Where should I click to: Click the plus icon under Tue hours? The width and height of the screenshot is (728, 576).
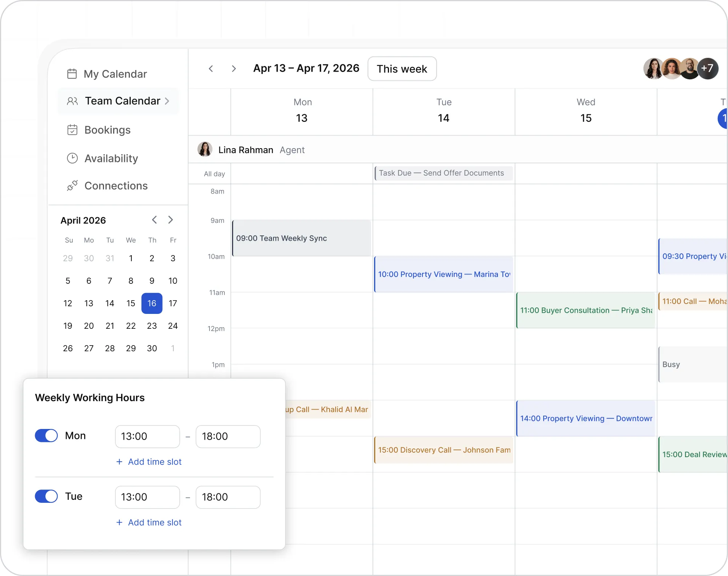click(119, 522)
